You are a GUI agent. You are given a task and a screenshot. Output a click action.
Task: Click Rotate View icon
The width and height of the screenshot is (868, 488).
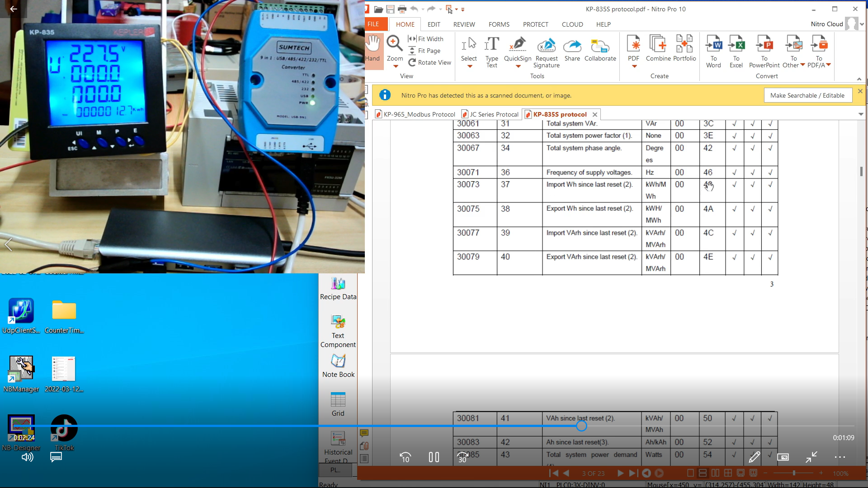(x=412, y=62)
